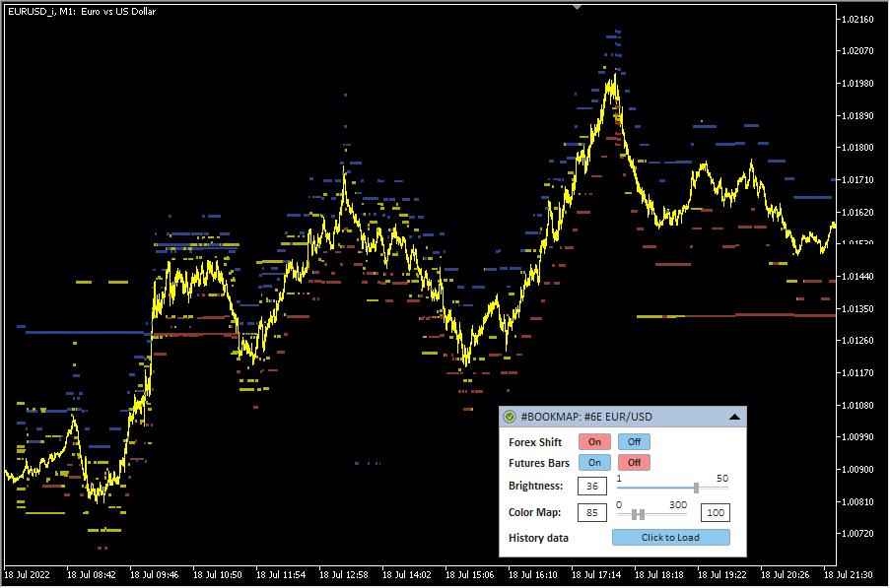Click the Brightness value field showing 36
Image resolution: width=890 pixels, height=588 pixels.
pyautogui.click(x=591, y=487)
